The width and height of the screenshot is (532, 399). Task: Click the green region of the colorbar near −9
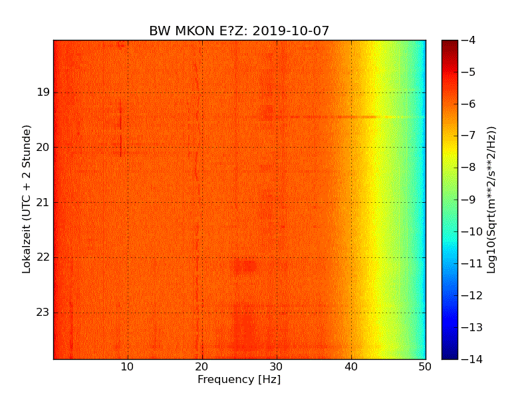tap(450, 199)
